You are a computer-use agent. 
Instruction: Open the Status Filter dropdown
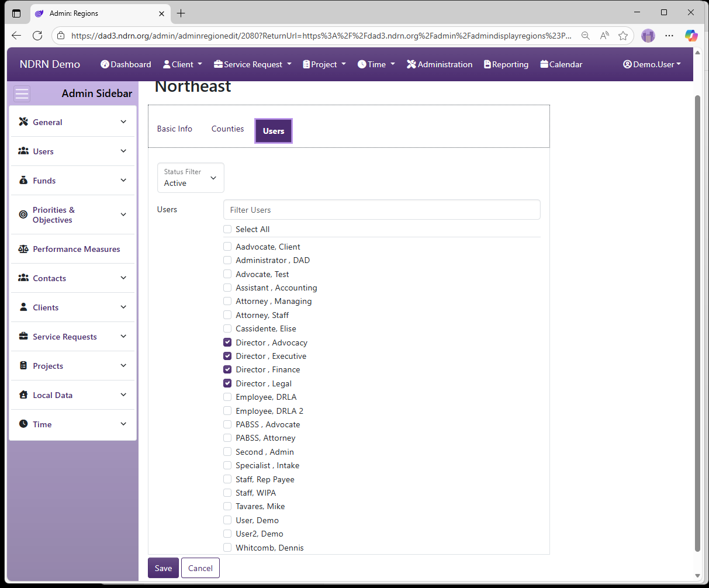tap(191, 178)
